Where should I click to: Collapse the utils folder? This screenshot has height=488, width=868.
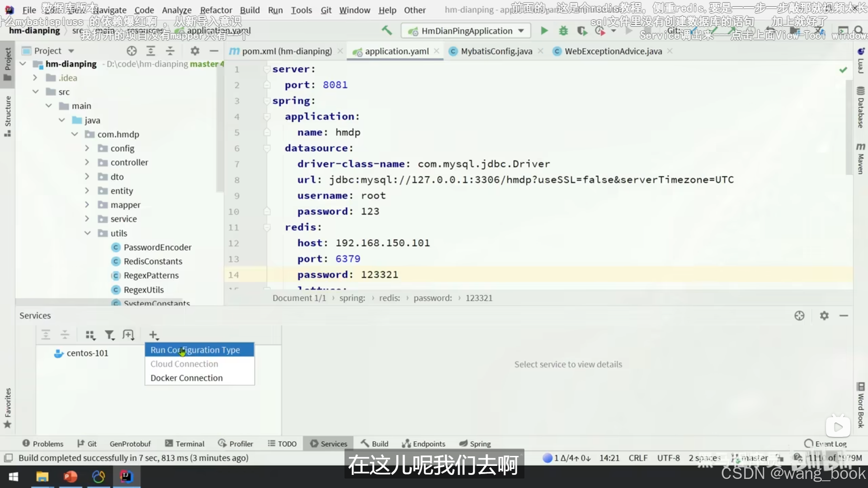point(87,233)
